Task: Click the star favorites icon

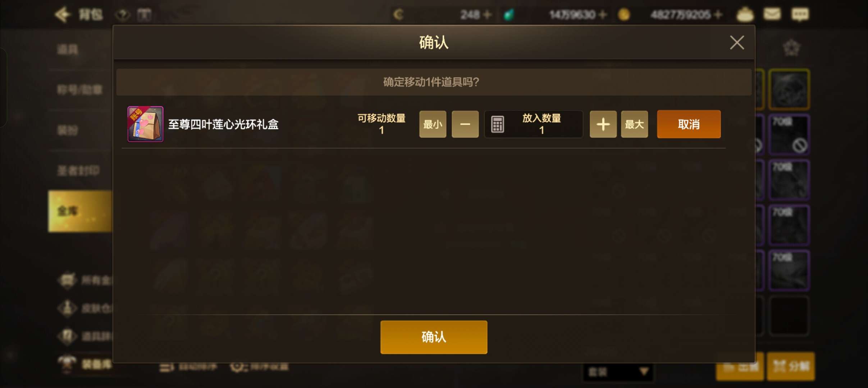Action: pyautogui.click(x=791, y=48)
